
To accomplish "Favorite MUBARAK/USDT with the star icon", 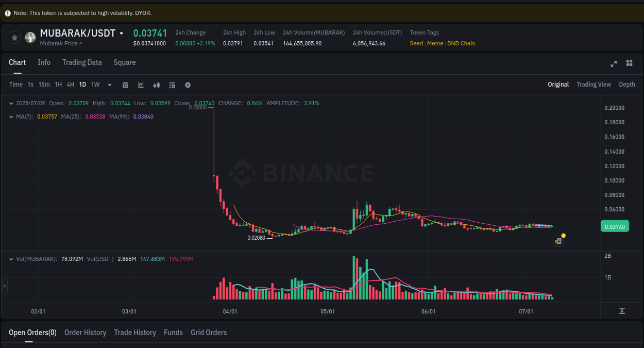I will (x=14, y=37).
